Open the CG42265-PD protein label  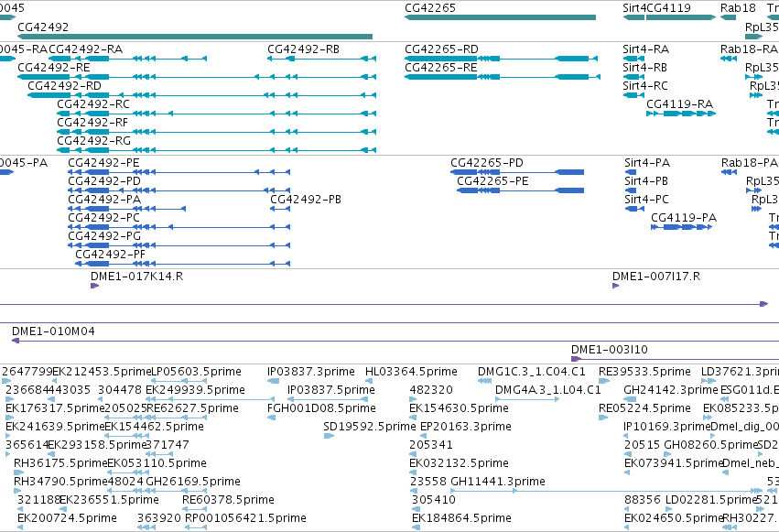click(x=487, y=163)
